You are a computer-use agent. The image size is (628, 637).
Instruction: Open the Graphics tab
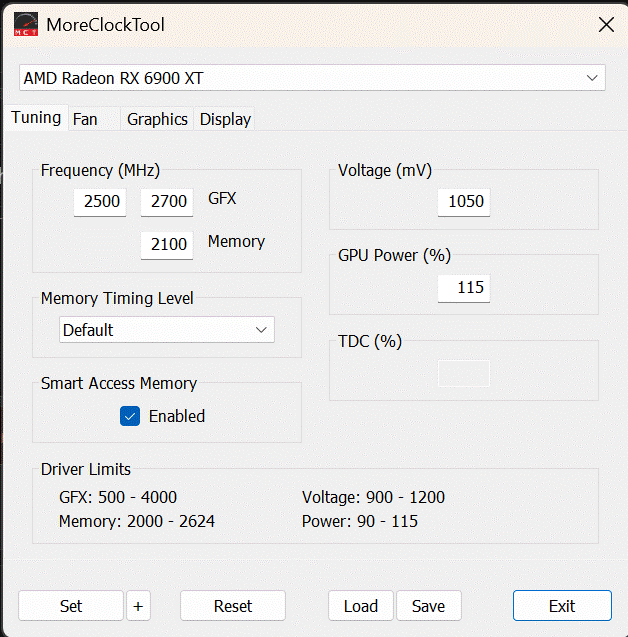coord(157,119)
